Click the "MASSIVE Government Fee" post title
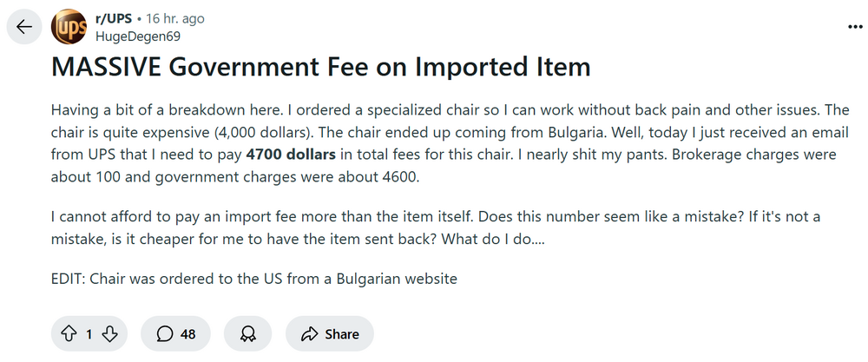This screenshot has width=868, height=362. [x=321, y=67]
